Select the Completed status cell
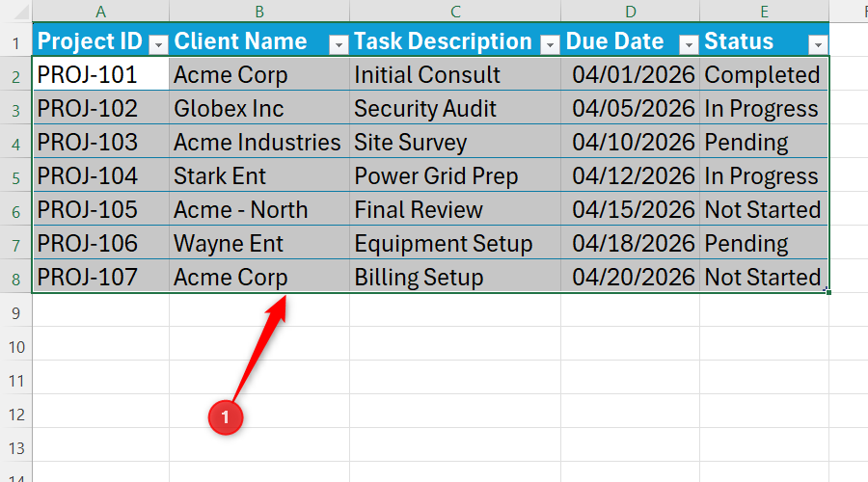Viewport: 868px width, 482px height. 764,73
